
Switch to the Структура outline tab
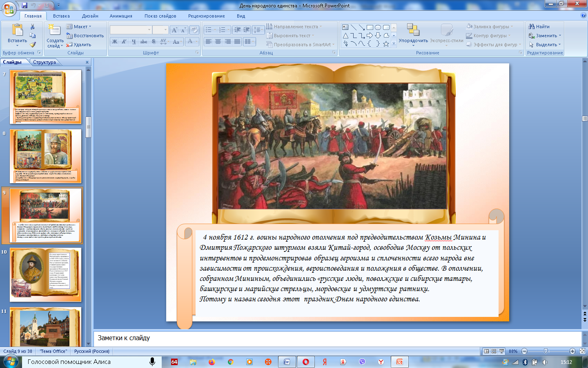45,62
